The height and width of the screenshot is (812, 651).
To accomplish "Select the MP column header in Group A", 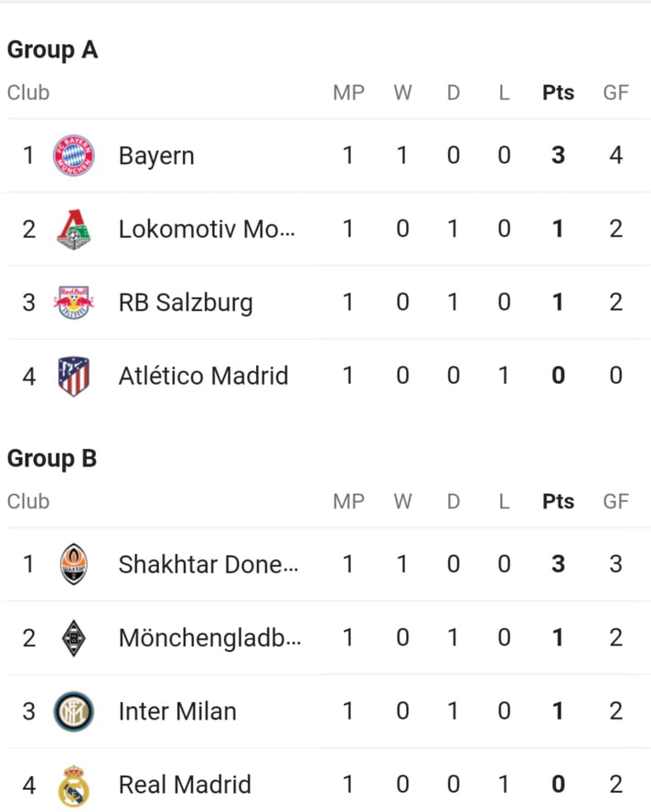I will pyautogui.click(x=348, y=92).
